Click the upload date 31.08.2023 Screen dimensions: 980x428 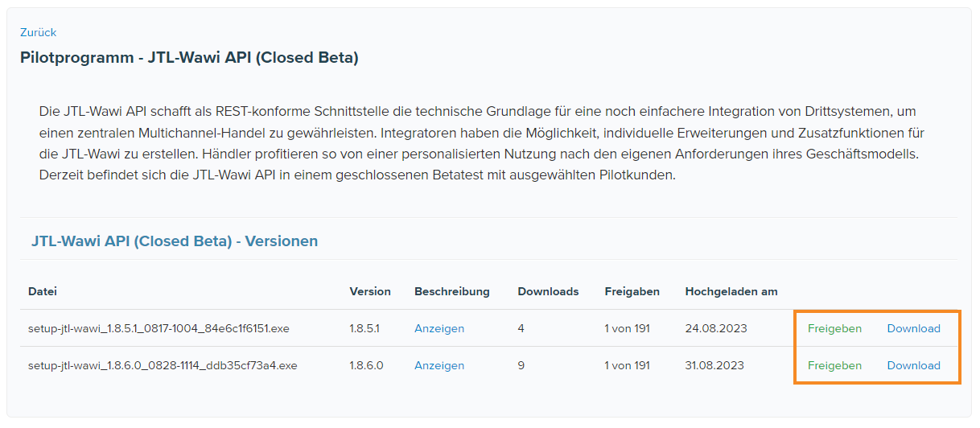[x=714, y=365]
